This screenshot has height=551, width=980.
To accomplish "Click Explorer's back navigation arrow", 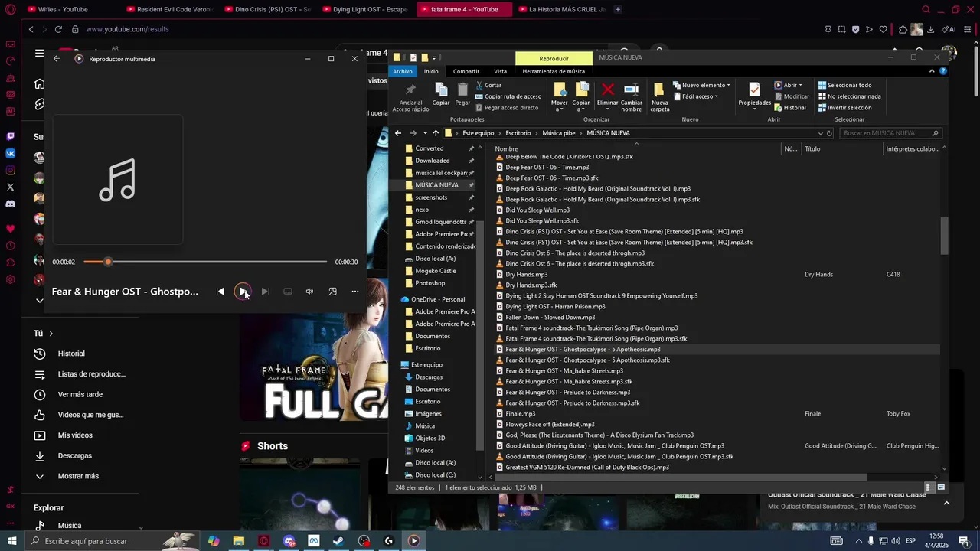I will pyautogui.click(x=398, y=133).
